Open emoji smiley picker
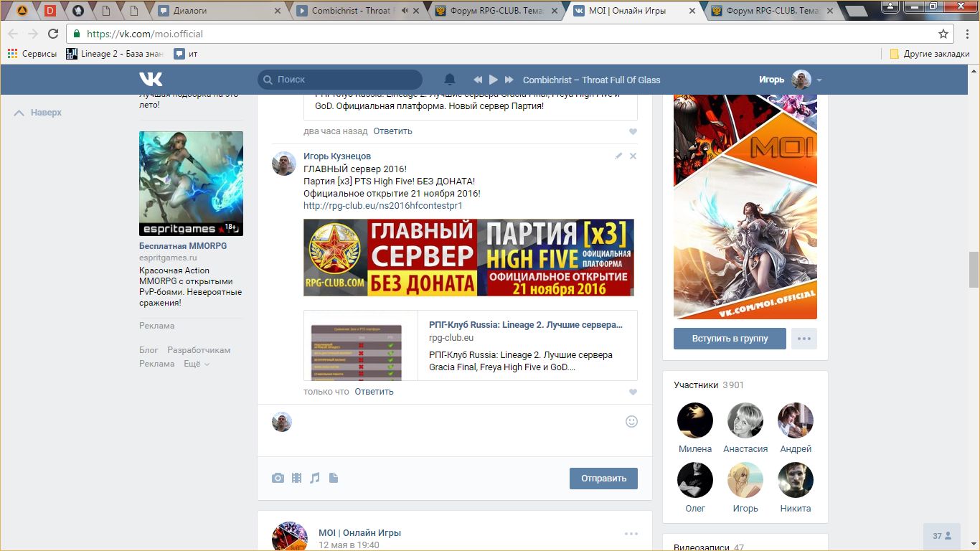The image size is (980, 551). pos(631,422)
